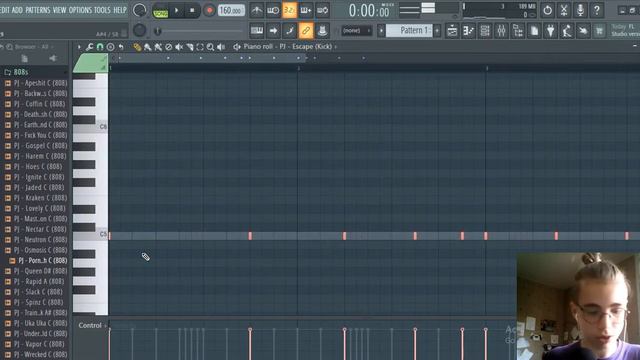
Task: Click the one-click audio recording microphone
Action: click(x=580, y=10)
